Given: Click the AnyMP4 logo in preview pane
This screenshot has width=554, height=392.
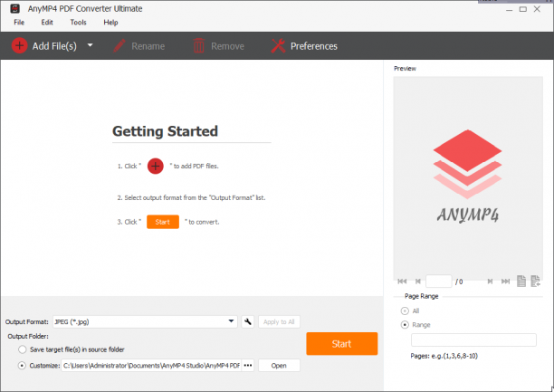Looking at the screenshot, I should 467,176.
